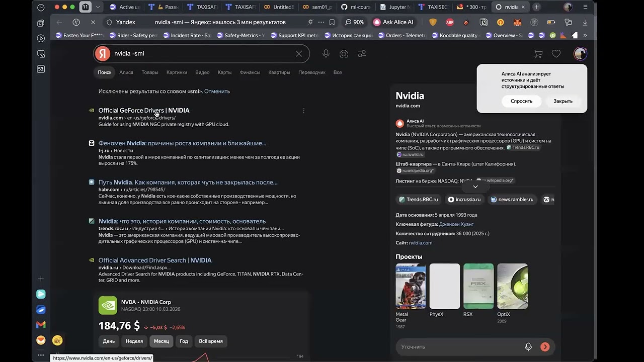Open search settings filter icon

[x=362, y=54]
